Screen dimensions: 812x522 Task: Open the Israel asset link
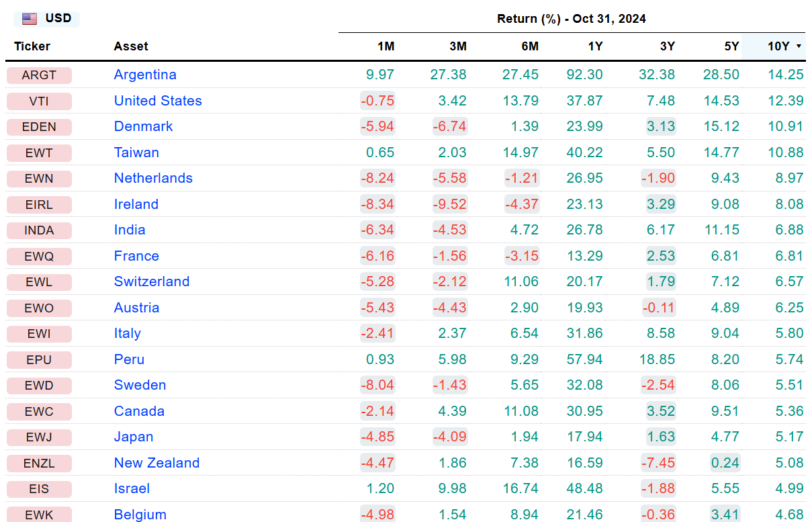(132, 488)
